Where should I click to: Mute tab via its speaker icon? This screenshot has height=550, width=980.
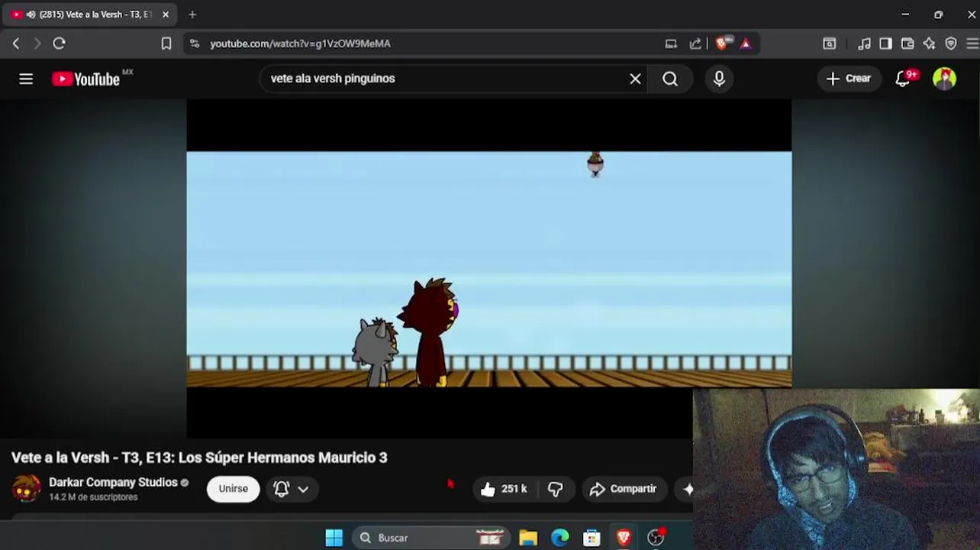(31, 15)
